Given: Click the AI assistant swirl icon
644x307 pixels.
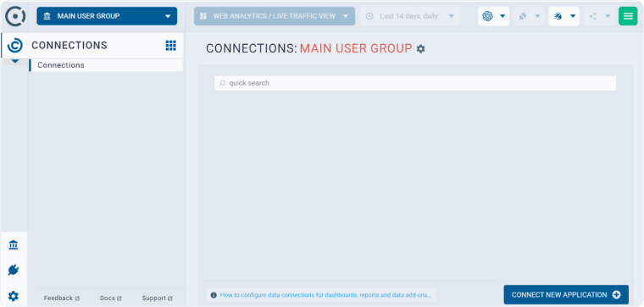Looking at the screenshot, I should 487,16.
